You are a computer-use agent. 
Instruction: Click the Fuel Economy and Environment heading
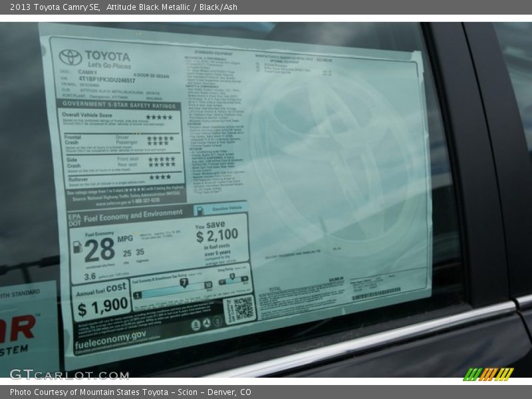click(133, 215)
